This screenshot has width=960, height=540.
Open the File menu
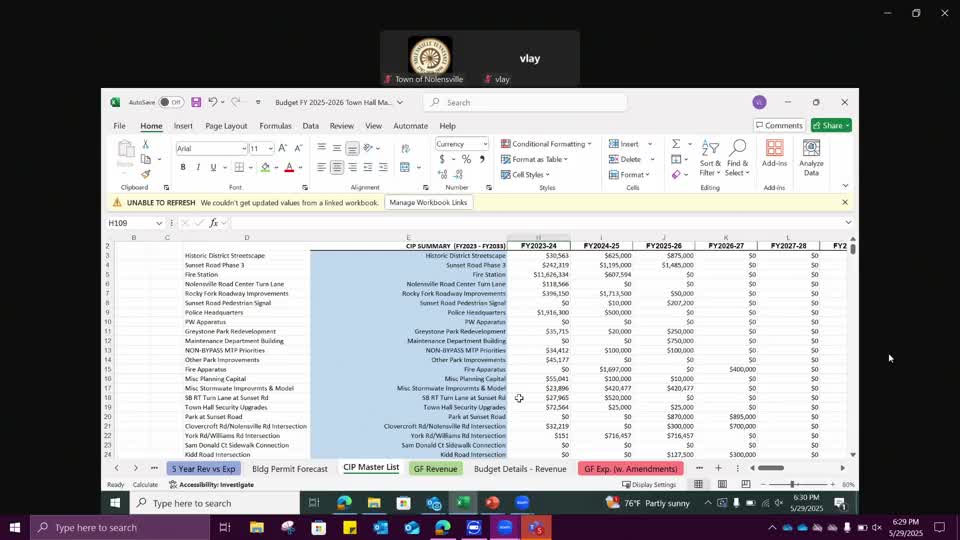click(119, 126)
